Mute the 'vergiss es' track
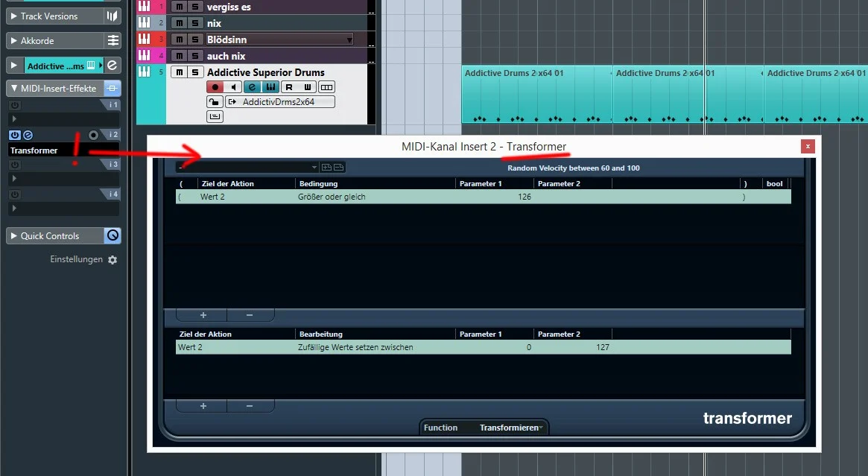Viewport: 868px width, 476px height. pyautogui.click(x=179, y=7)
